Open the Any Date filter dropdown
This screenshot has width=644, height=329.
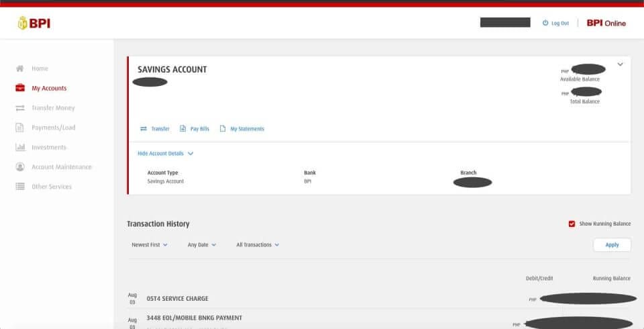tap(202, 245)
